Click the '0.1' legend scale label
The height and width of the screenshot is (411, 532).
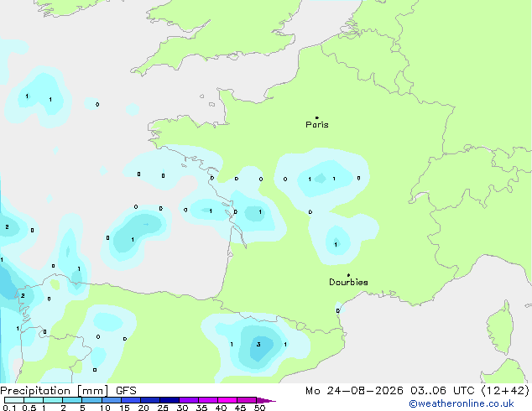[9, 408]
